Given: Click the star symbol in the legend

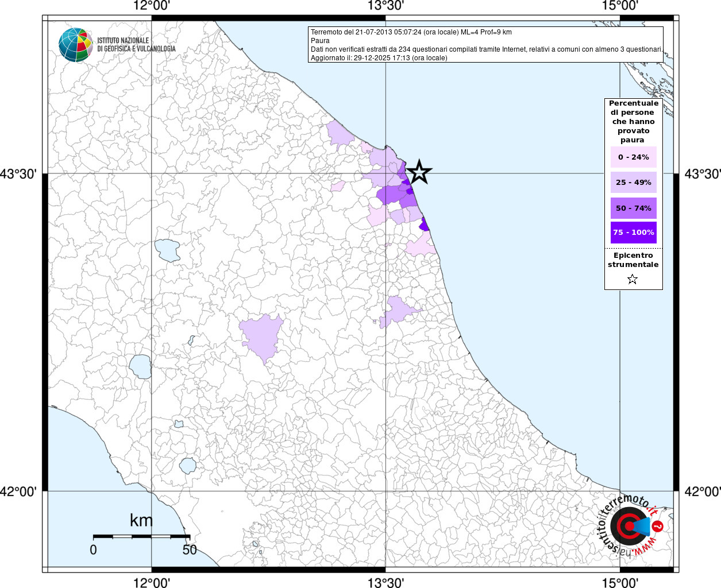Looking at the screenshot, I should tap(633, 280).
